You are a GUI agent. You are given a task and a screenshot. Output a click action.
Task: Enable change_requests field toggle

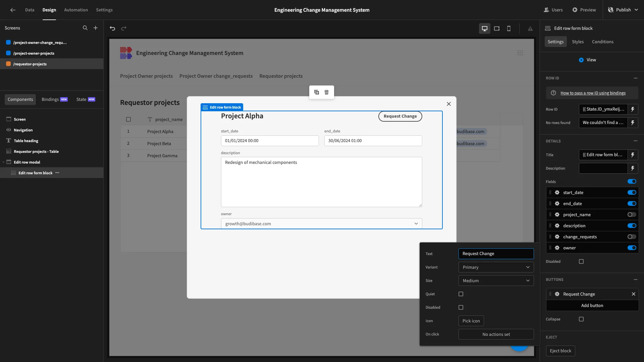tap(632, 237)
